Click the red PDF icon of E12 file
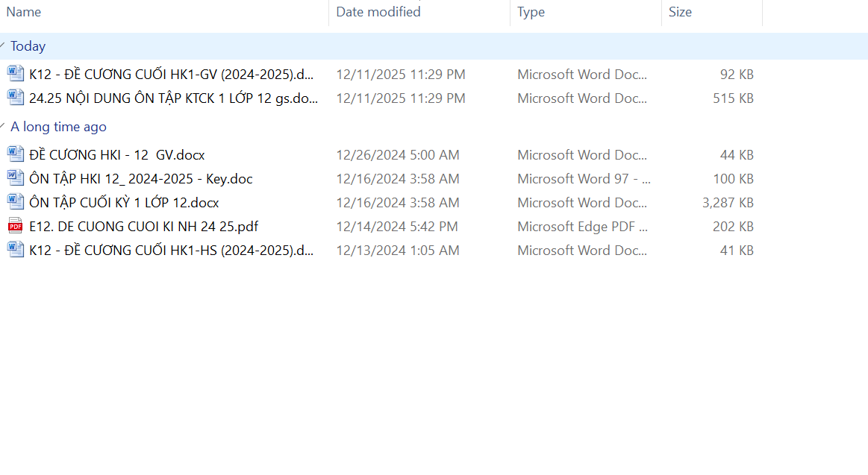Image resolution: width=868 pixels, height=475 pixels. coord(15,226)
